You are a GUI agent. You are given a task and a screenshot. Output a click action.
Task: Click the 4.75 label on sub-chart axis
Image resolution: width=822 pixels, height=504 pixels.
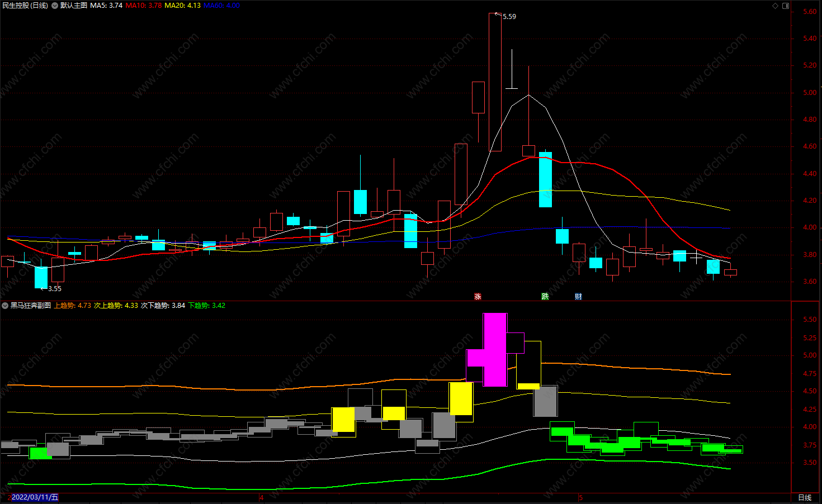click(810, 374)
